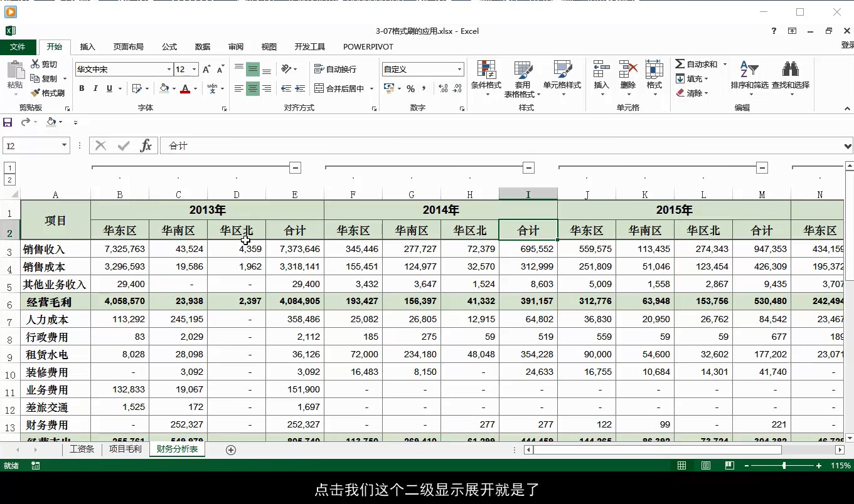Open font color dropdown arrow
The height and width of the screenshot is (504, 854).
pyautogui.click(x=195, y=88)
